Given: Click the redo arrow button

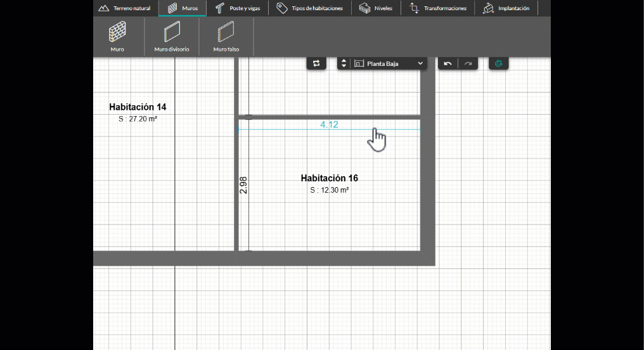Looking at the screenshot, I should [468, 63].
